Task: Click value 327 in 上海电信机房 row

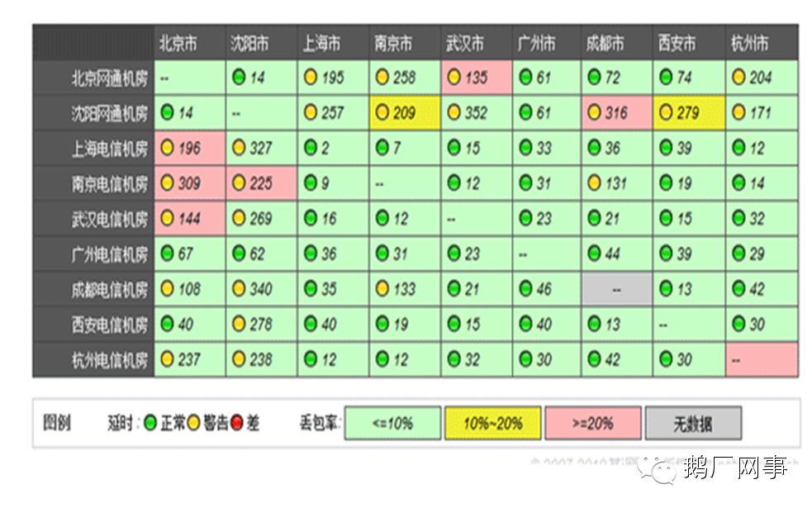Action: 260,148
